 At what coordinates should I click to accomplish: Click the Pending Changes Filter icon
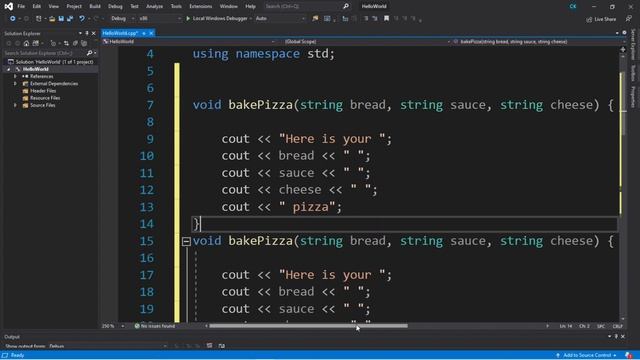coord(53,43)
